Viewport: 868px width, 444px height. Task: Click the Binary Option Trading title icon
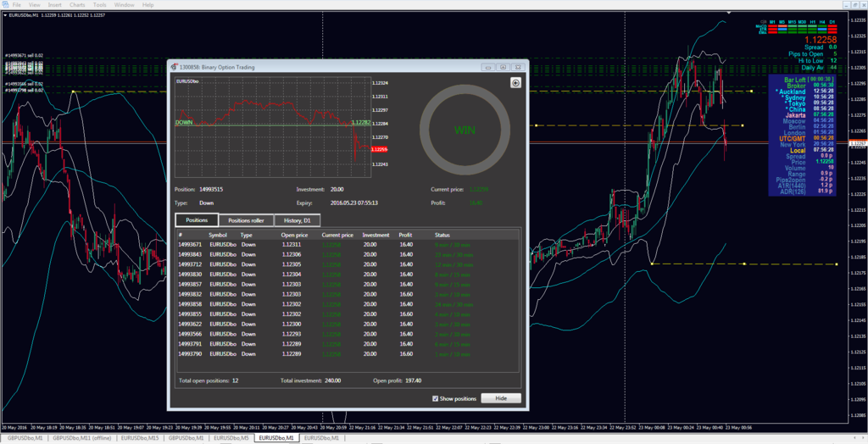(174, 67)
